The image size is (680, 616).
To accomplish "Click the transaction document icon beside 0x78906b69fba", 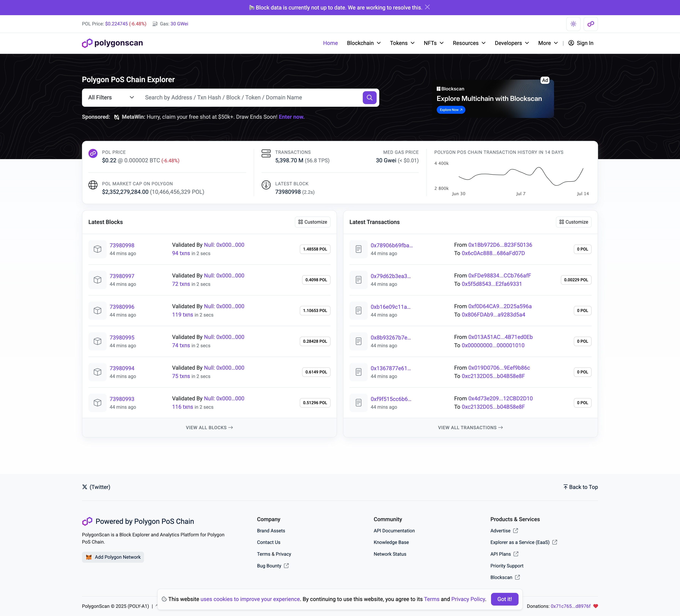I will (358, 249).
